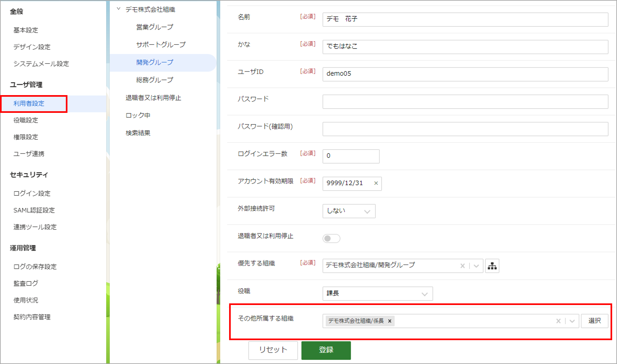Select 営業グループ in the organization tree
The width and height of the screenshot is (617, 364).
(155, 27)
